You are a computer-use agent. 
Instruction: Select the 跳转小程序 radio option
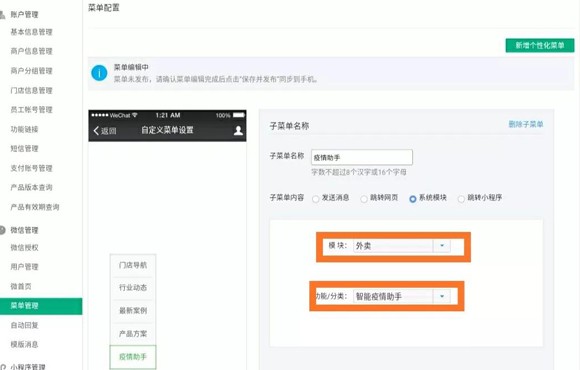point(461,199)
